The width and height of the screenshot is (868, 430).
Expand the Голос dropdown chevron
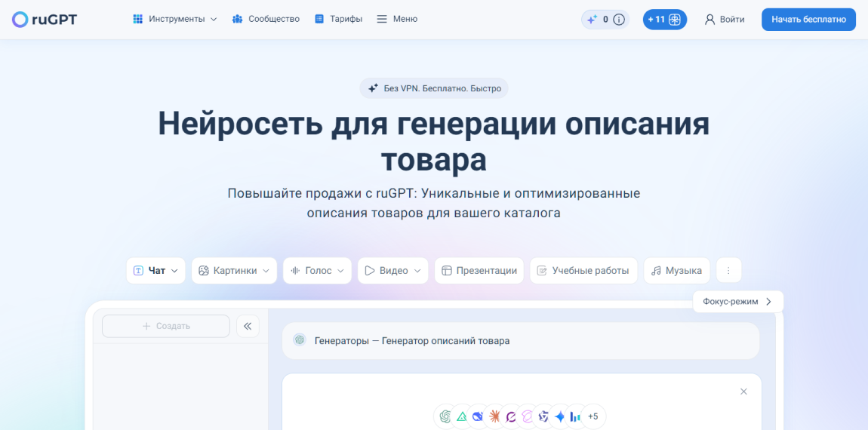[x=340, y=271]
